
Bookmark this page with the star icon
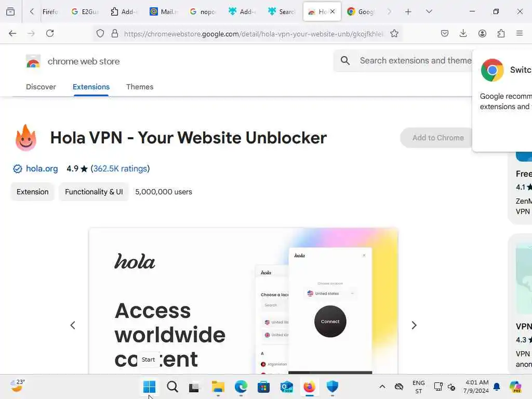(394, 33)
